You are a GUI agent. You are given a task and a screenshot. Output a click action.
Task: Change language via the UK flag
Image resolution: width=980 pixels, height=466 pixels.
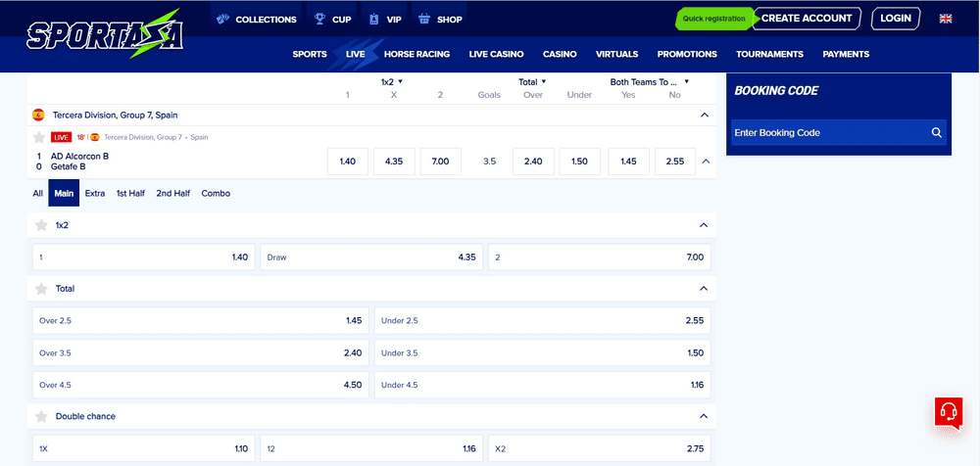coord(945,19)
